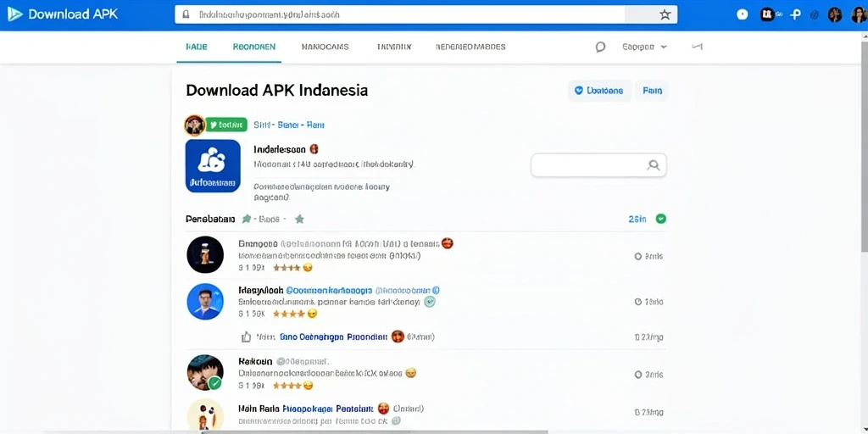Click the emoji after Sno Detnehgen Ruoondian
The width and height of the screenshot is (868, 434).
pyautogui.click(x=398, y=336)
